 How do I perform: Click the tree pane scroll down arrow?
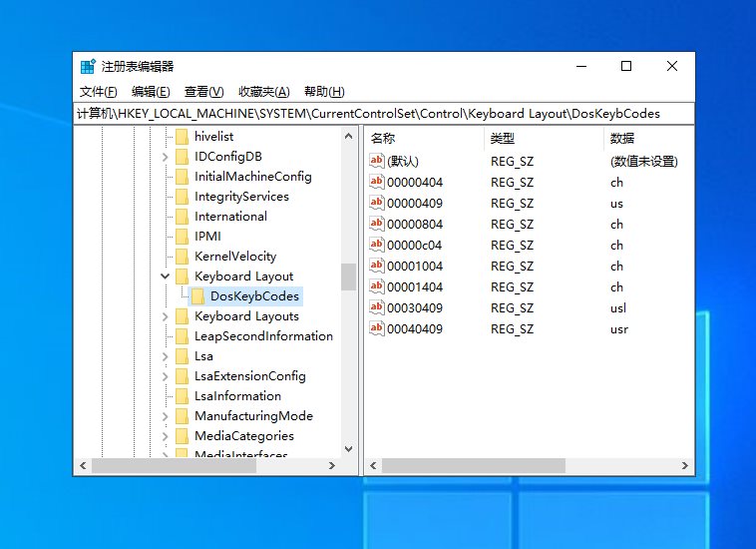(349, 448)
